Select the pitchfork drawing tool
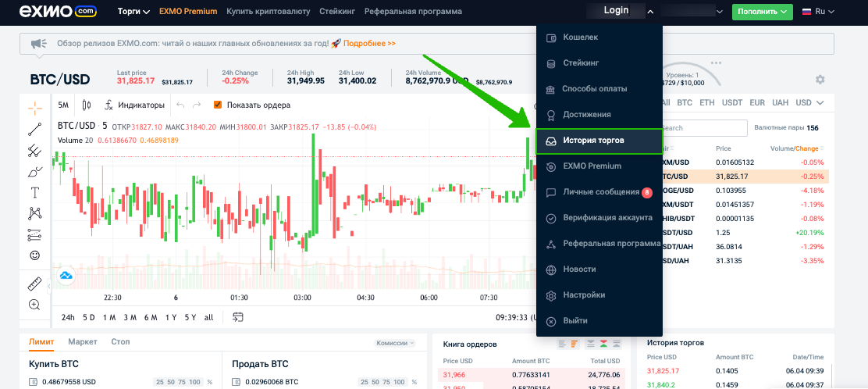The height and width of the screenshot is (389, 868). pyautogui.click(x=35, y=150)
